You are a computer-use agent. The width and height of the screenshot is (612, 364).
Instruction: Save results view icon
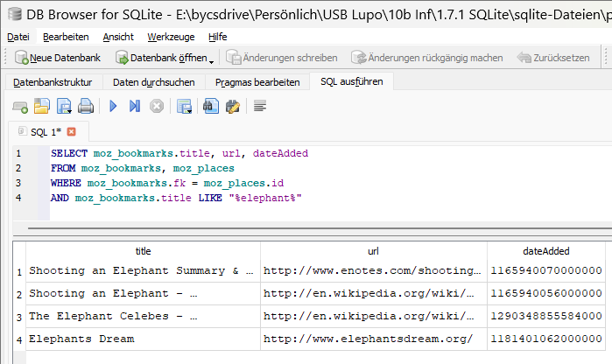point(184,106)
